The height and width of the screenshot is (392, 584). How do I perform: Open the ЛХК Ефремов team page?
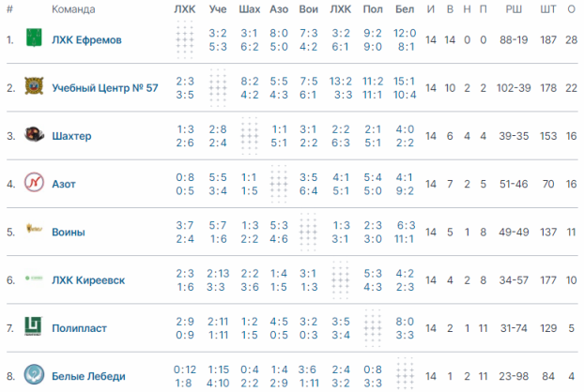[86, 40]
